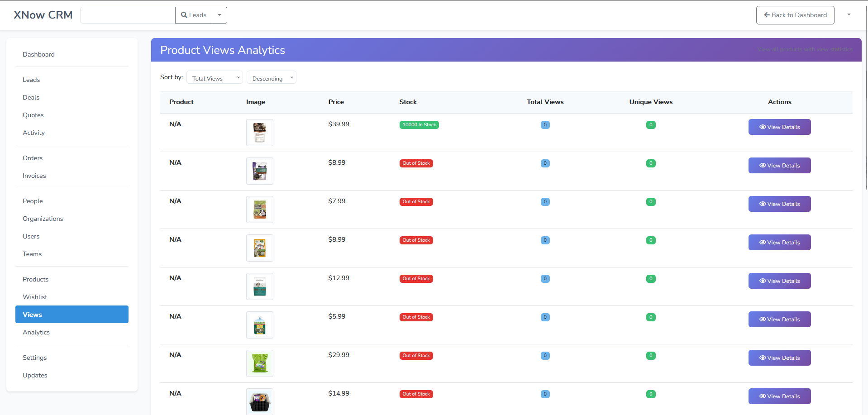Click the green 10000 In Stock badge
The width and height of the screenshot is (868, 415).
point(419,124)
